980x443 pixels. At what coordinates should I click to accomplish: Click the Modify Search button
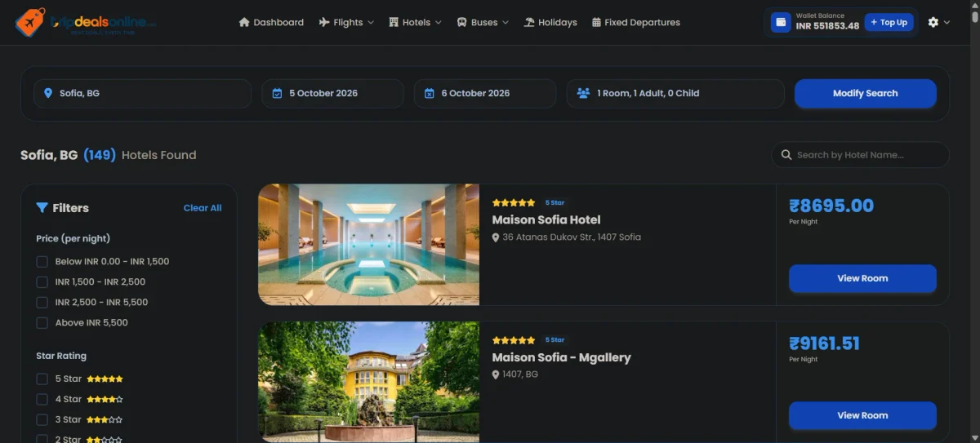pyautogui.click(x=865, y=93)
